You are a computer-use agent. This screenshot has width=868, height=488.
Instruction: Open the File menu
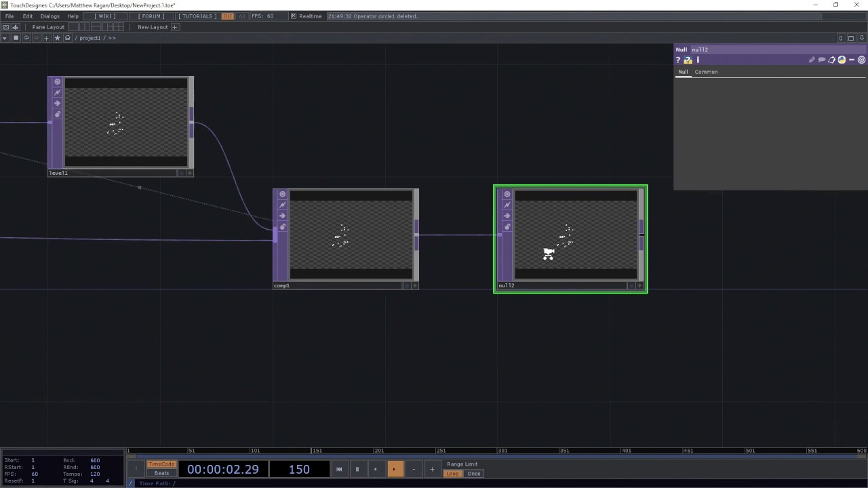point(9,16)
